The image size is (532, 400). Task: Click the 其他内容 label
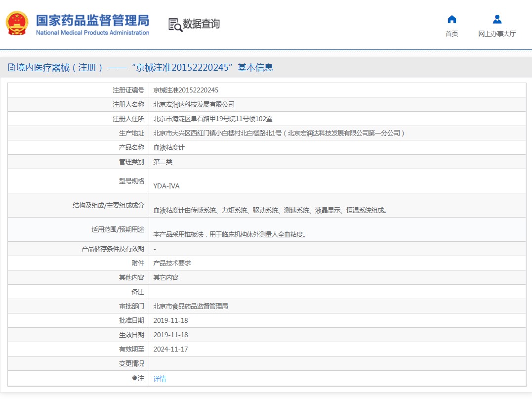click(132, 277)
